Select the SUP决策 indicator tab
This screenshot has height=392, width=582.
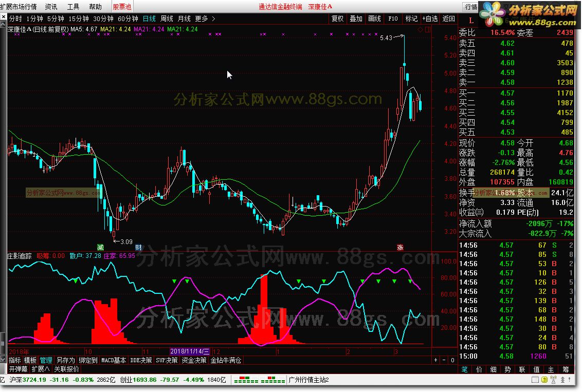[167, 360]
